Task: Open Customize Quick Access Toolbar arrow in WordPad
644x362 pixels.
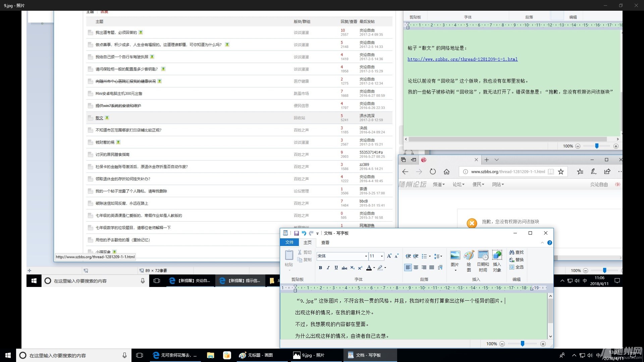Action: 317,234
